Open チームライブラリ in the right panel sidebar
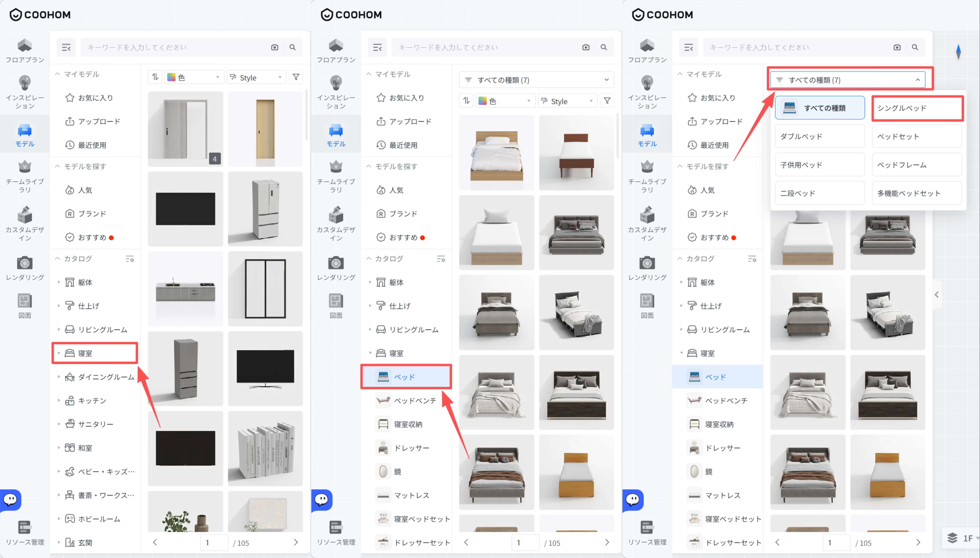The height and width of the screenshot is (558, 980). click(x=647, y=177)
